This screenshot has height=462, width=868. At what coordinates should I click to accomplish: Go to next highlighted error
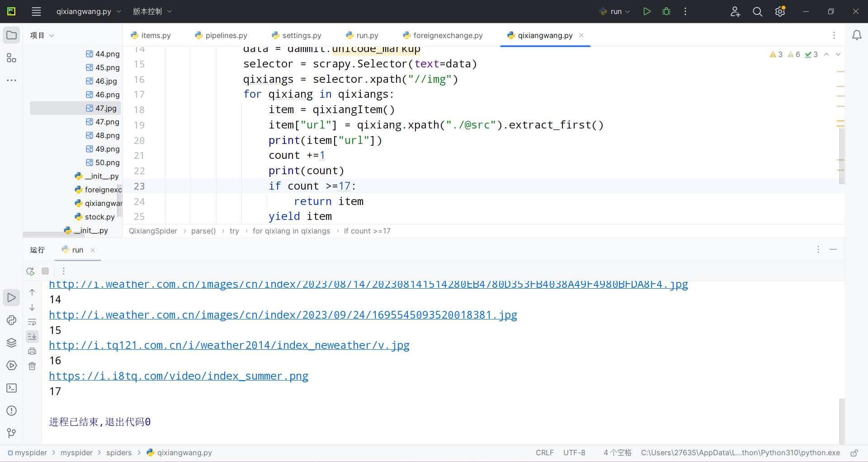pos(838,54)
